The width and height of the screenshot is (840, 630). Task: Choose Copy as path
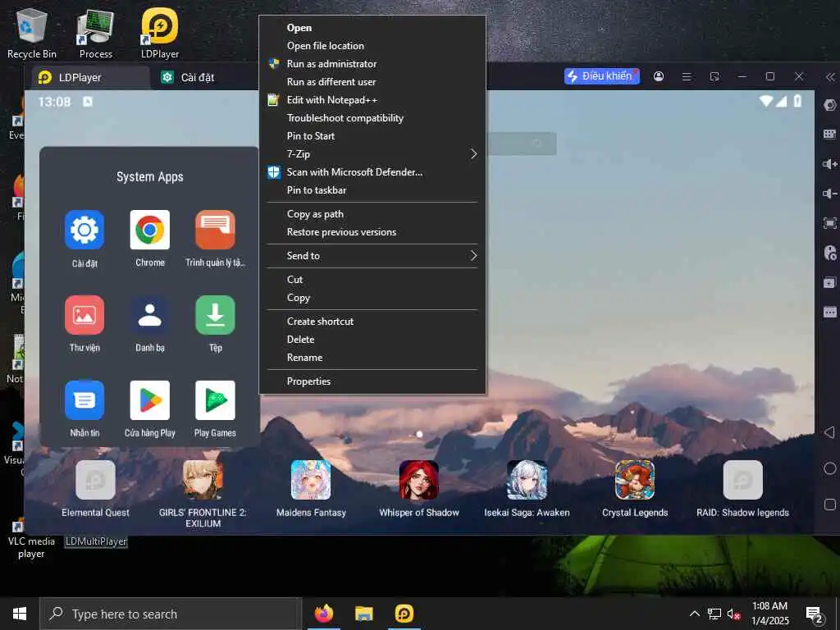coord(372,214)
